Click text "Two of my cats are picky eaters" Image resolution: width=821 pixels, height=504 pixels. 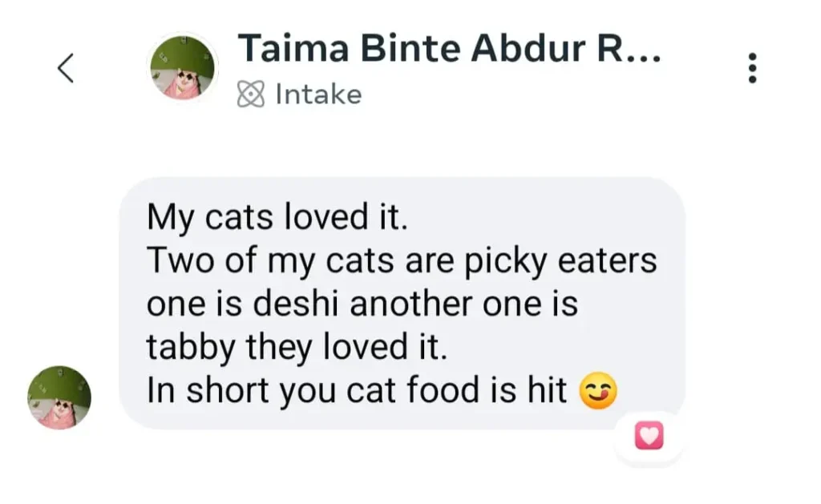(401, 261)
